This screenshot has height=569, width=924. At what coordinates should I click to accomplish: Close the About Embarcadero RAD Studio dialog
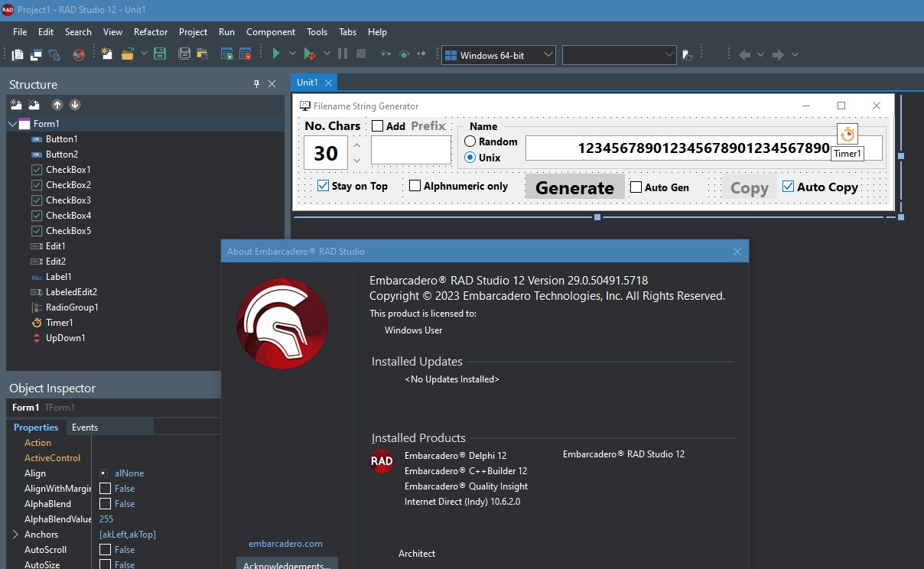tap(737, 252)
